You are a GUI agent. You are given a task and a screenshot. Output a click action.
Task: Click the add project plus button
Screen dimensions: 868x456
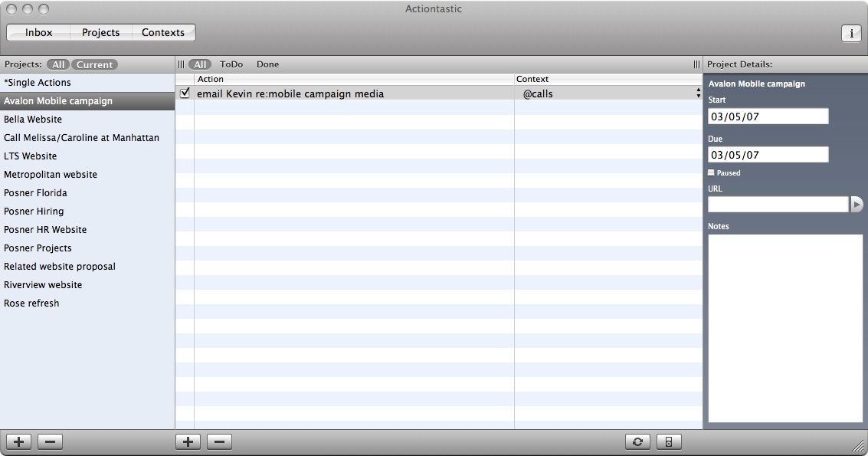[x=18, y=442]
